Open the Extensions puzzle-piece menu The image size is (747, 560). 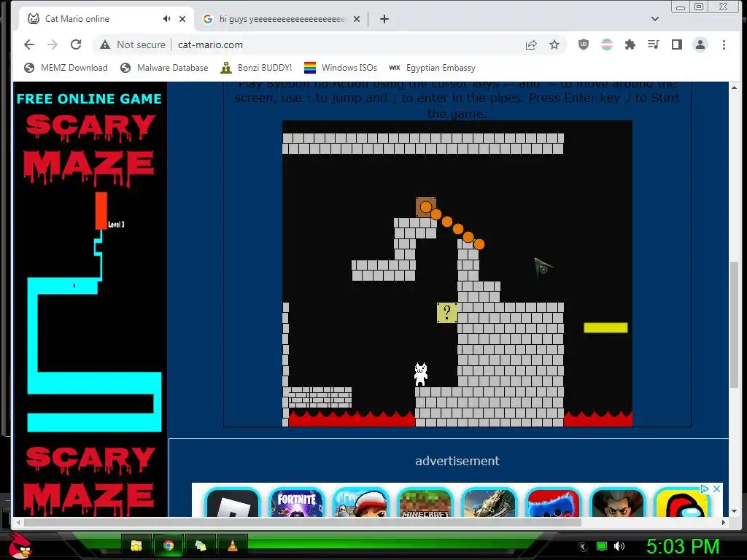tap(630, 44)
